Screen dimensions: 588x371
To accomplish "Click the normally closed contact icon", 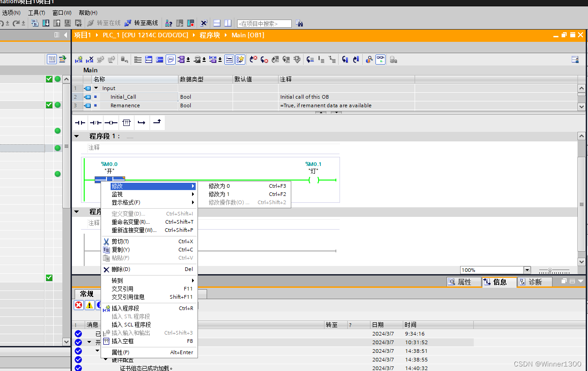I will click(96, 123).
